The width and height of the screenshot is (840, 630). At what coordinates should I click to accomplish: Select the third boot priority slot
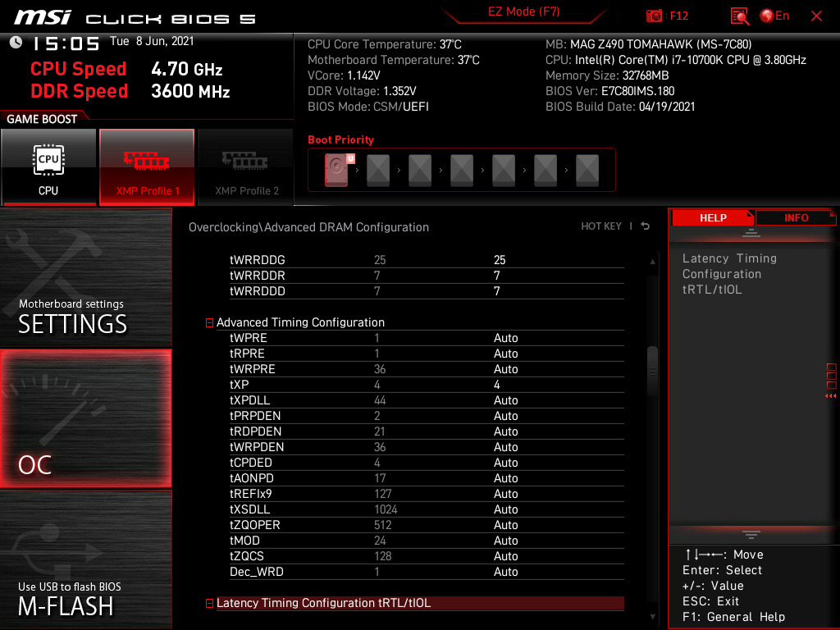pos(420,171)
